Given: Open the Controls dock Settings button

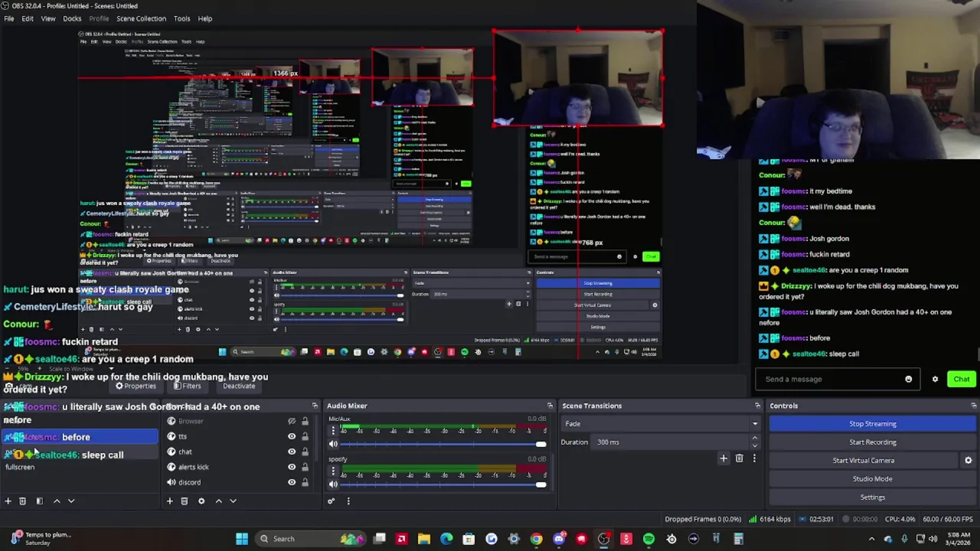Looking at the screenshot, I should [873, 497].
